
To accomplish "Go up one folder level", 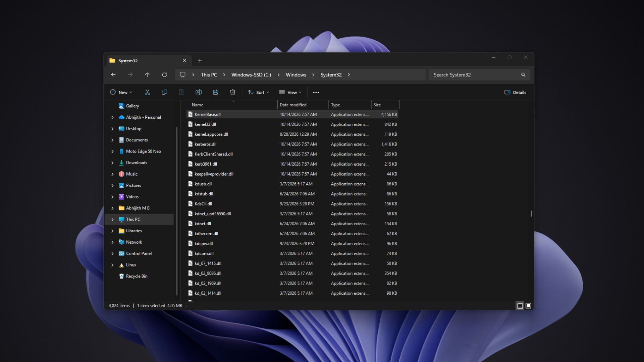I will click(x=147, y=75).
